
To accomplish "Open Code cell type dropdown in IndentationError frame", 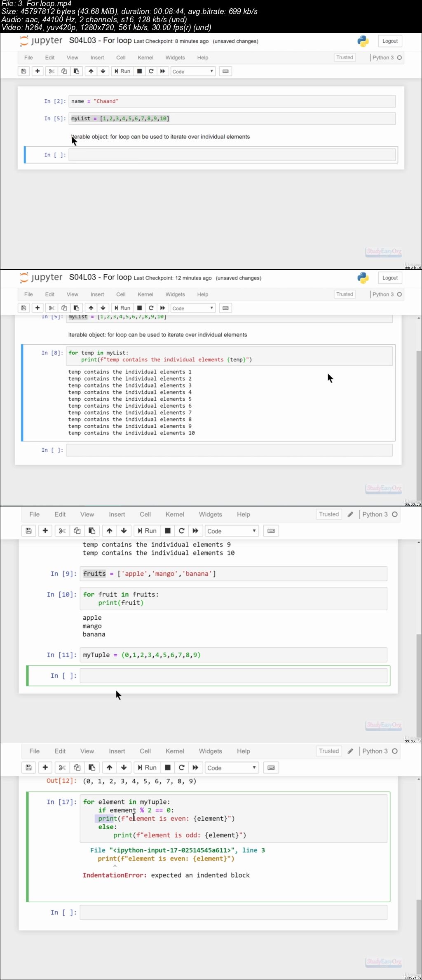I will point(232,768).
